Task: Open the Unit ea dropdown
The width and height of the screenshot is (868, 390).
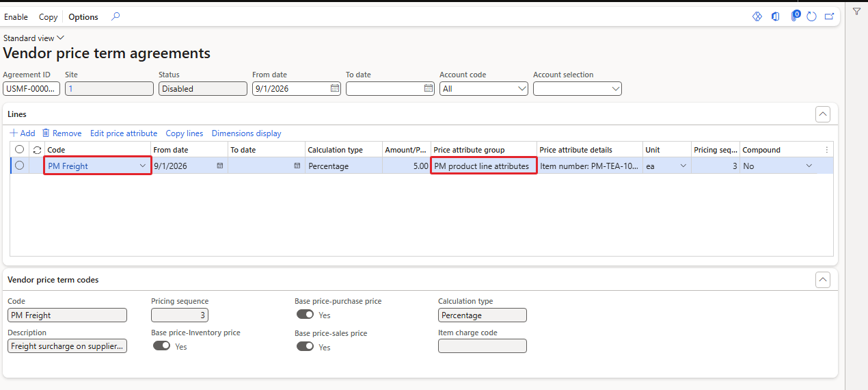Action: pyautogui.click(x=682, y=166)
